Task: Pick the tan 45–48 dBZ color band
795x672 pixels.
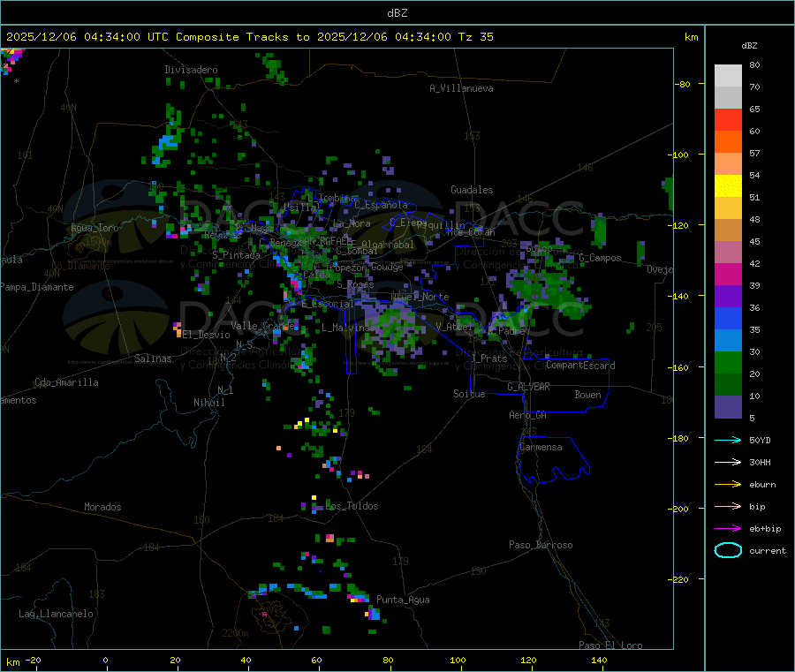Action: click(x=728, y=230)
